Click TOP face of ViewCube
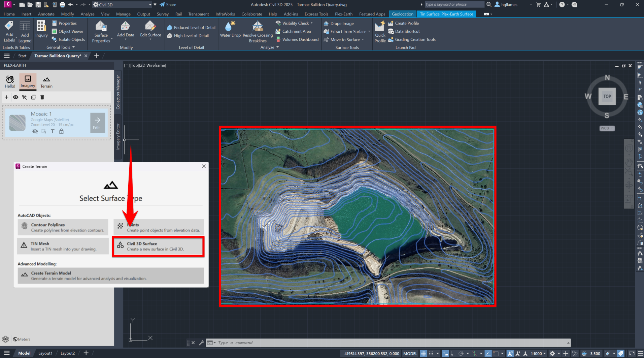Screen dimensions: 644x358 click(607, 96)
